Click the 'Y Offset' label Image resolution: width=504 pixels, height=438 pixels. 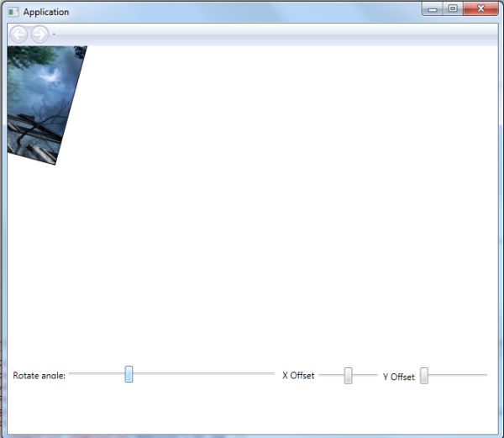[398, 377]
